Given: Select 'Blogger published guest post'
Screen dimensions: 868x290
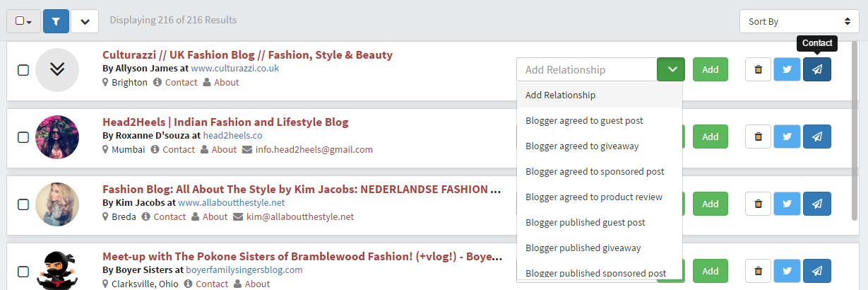Looking at the screenshot, I should point(600,222).
